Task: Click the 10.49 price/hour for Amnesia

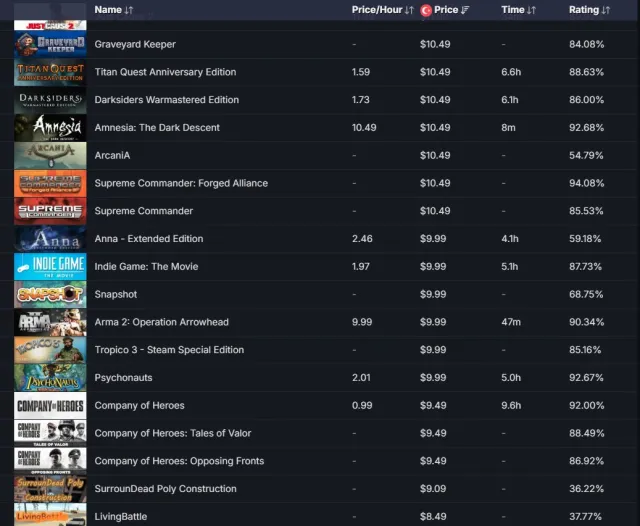Action: click(364, 127)
